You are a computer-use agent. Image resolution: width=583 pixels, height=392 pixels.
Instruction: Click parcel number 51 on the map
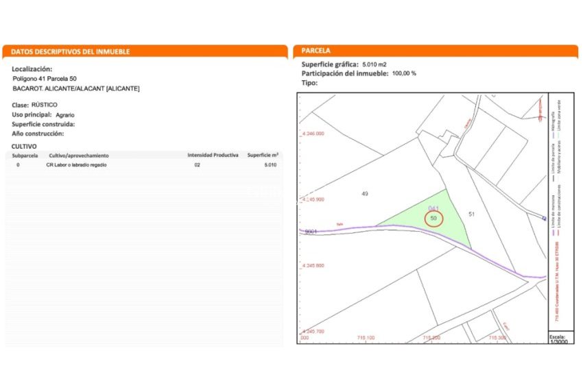tap(471, 215)
